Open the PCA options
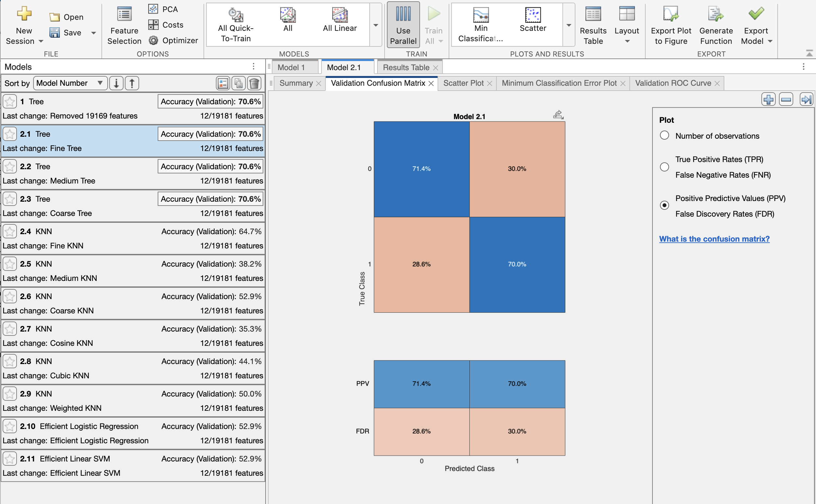The width and height of the screenshot is (816, 504). (x=163, y=9)
